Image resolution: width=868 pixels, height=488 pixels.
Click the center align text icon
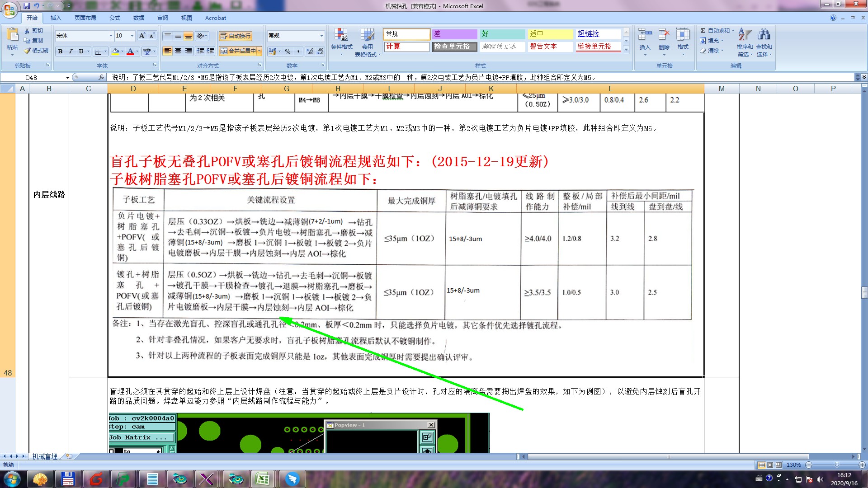tap(178, 51)
